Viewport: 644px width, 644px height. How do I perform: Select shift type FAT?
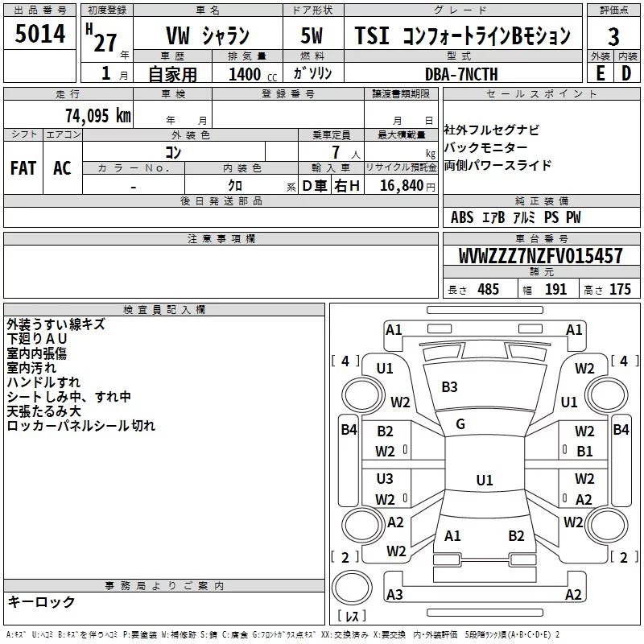23,168
